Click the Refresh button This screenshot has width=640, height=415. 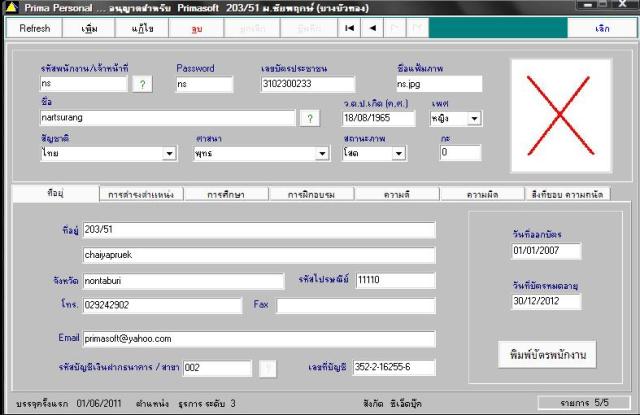pyautogui.click(x=34, y=29)
